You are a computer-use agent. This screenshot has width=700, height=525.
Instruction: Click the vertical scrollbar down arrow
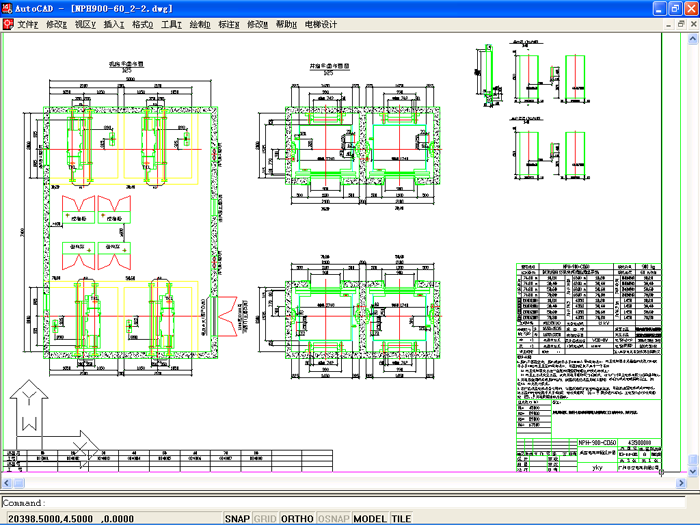(693, 471)
